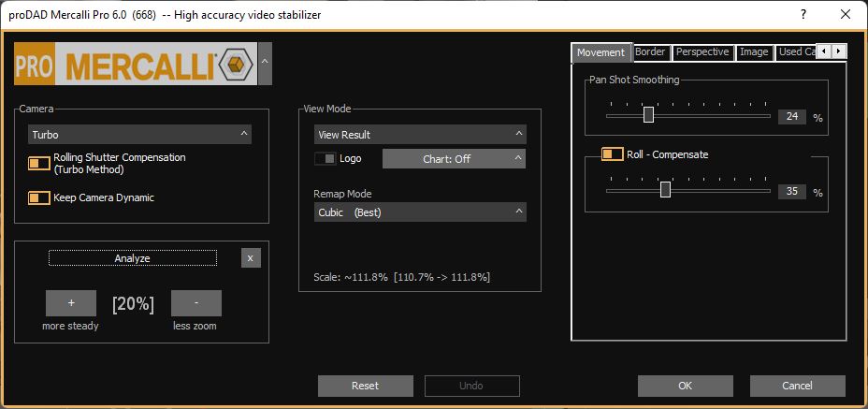Toggle Keep Camera Dynamic off

tap(39, 197)
